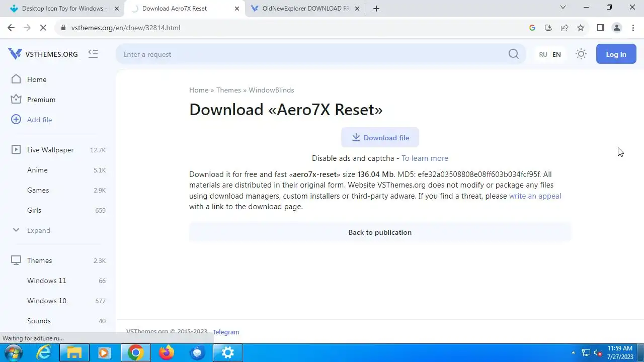This screenshot has width=644, height=362.
Task: Open the Chrome side panel
Action: point(600,28)
